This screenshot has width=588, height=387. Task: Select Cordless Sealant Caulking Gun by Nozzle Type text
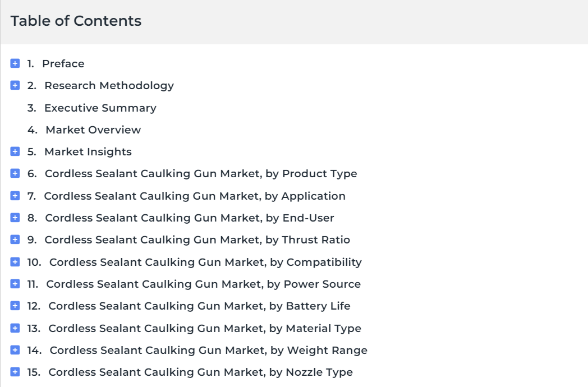coord(201,372)
